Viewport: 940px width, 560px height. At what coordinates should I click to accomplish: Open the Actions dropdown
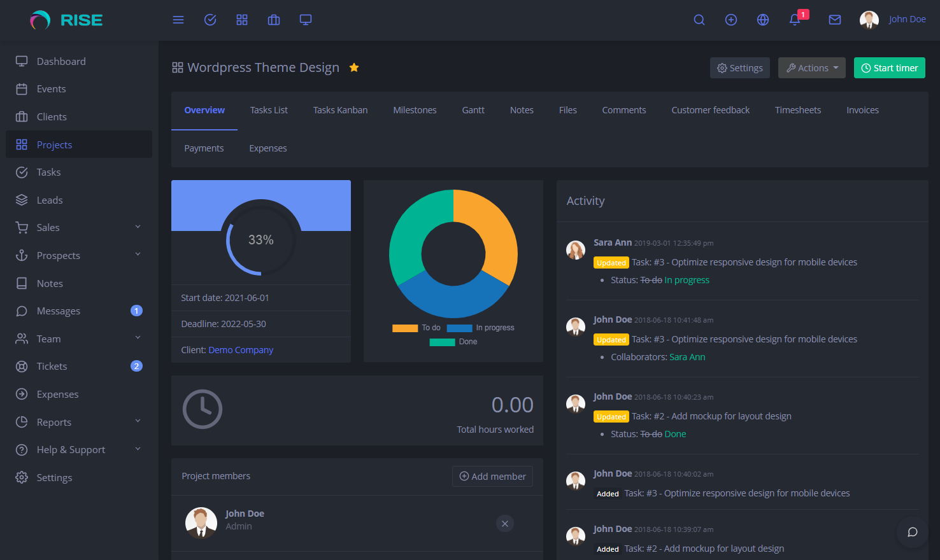click(811, 67)
